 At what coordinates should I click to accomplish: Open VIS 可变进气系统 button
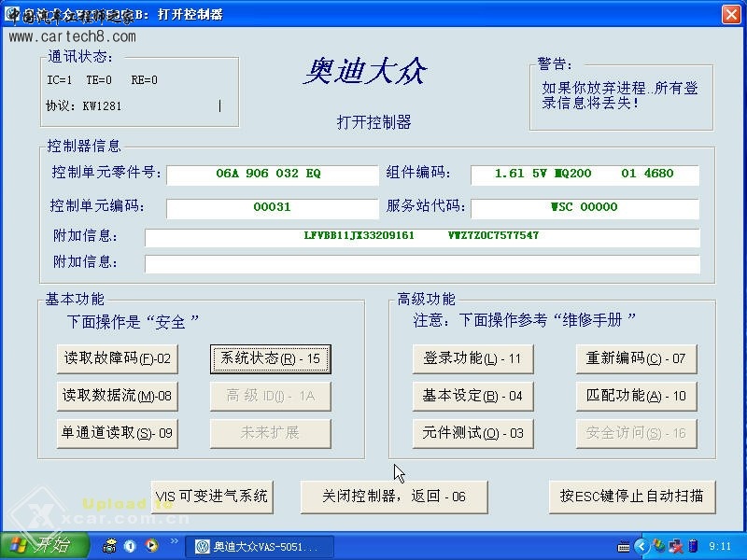tap(212, 497)
